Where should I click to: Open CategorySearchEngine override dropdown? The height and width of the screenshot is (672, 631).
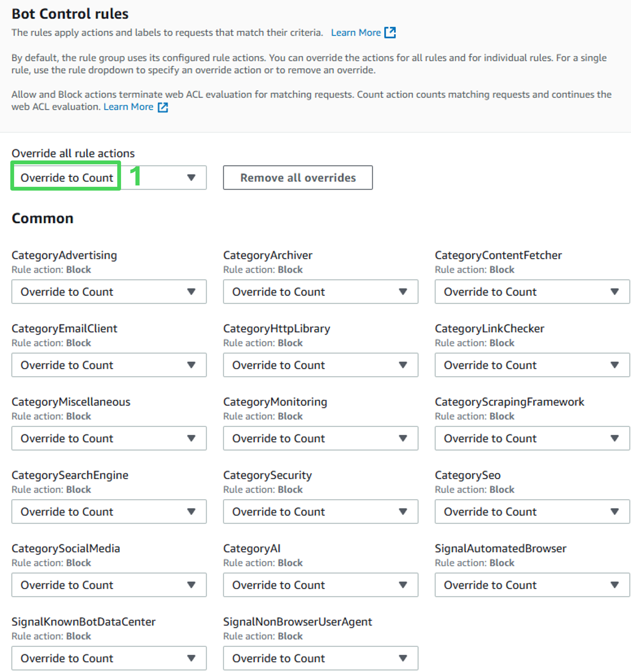point(109,512)
